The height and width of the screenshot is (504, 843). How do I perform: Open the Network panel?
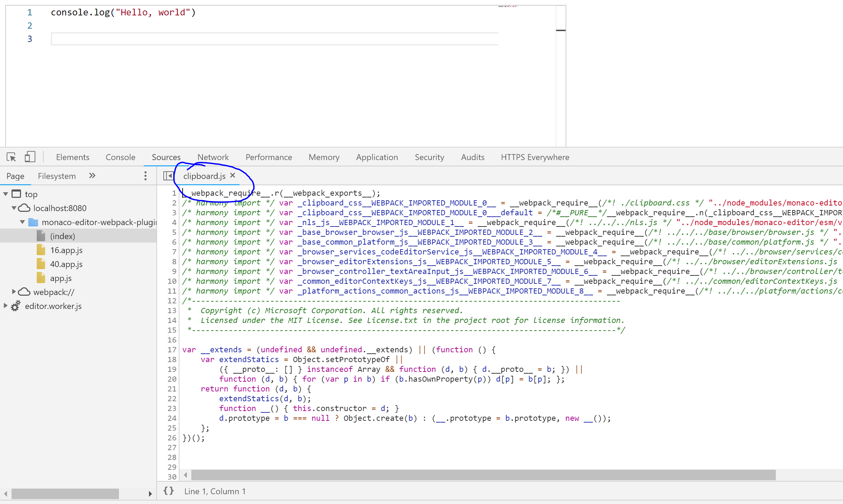pos(213,157)
